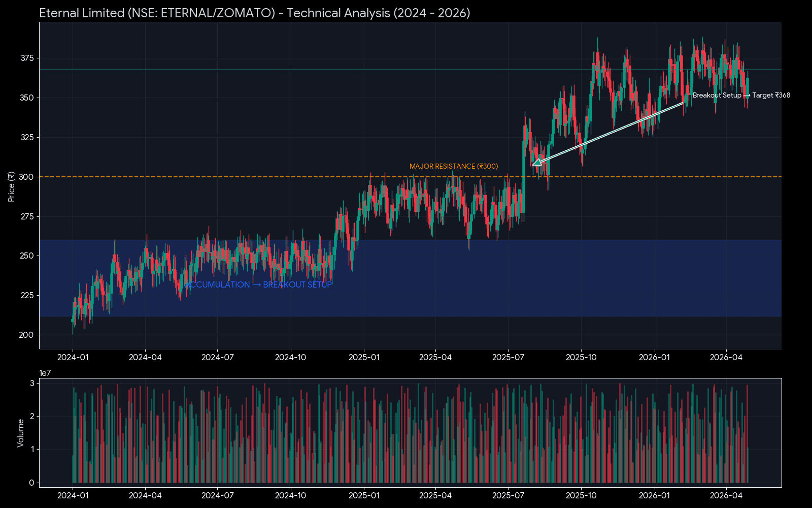Select the 200 price axis tick
This screenshot has height=508, width=812.
pos(27,335)
